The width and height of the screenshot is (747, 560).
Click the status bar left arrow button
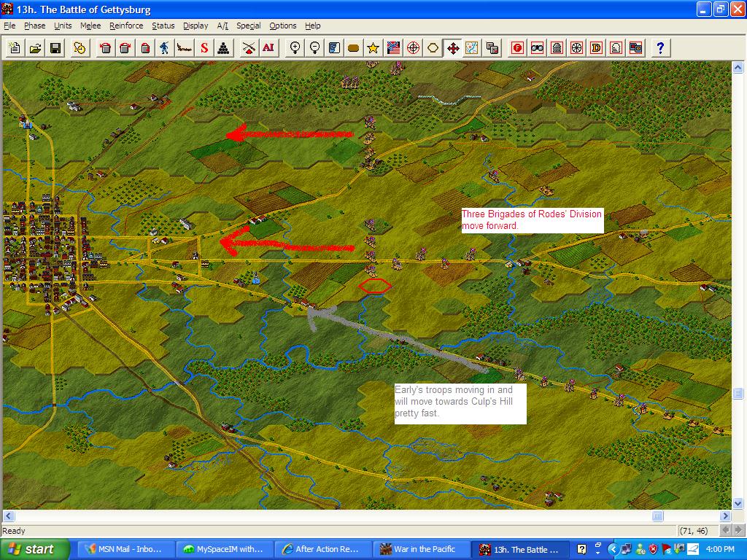point(726,530)
